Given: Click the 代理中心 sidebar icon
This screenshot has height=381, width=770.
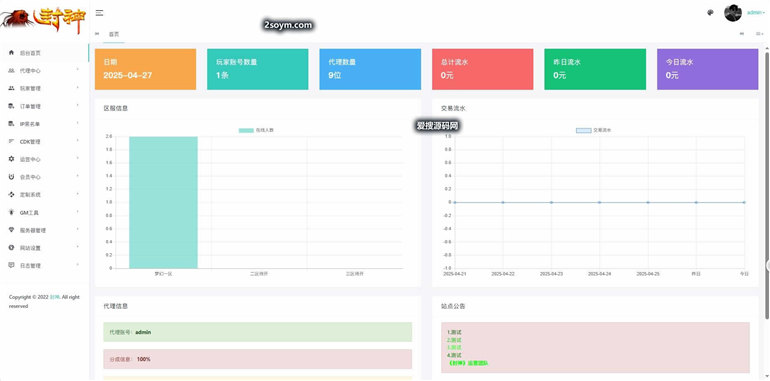Looking at the screenshot, I should [11, 71].
